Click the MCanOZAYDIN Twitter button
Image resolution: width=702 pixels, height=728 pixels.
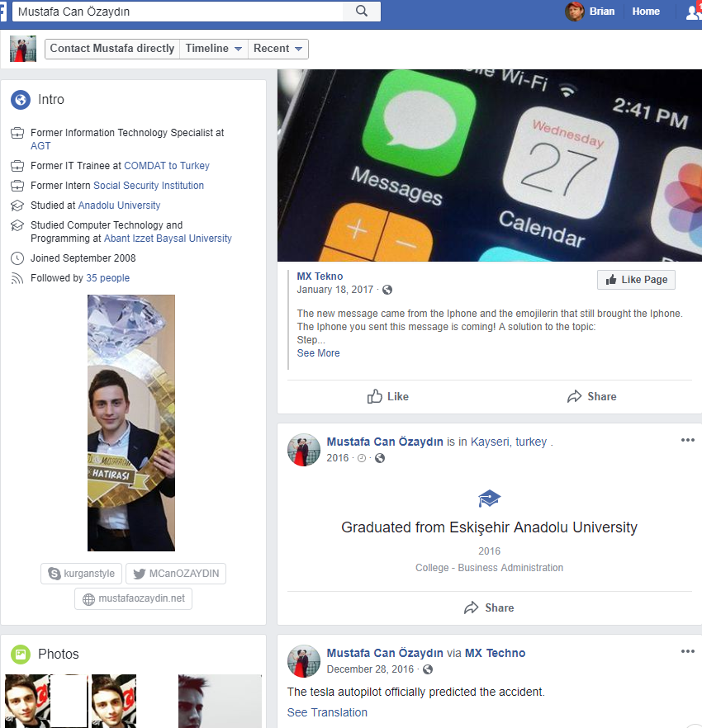pyautogui.click(x=176, y=574)
